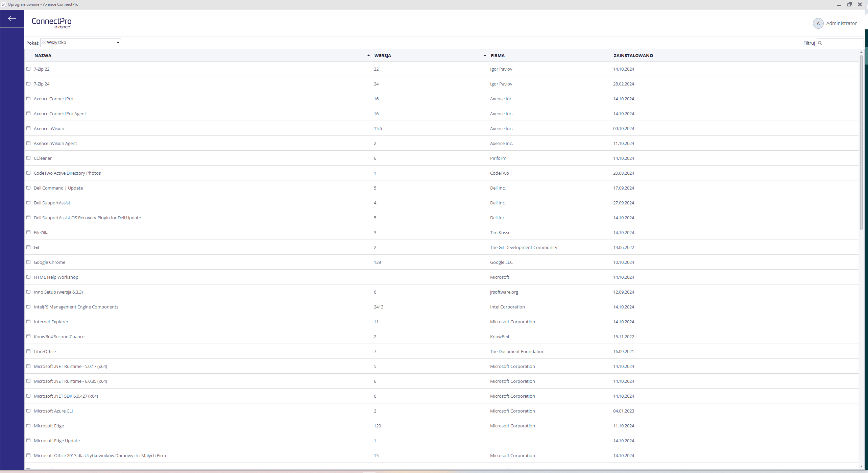Click the Google Chrome row icon
Image resolution: width=868 pixels, height=473 pixels.
click(x=28, y=262)
